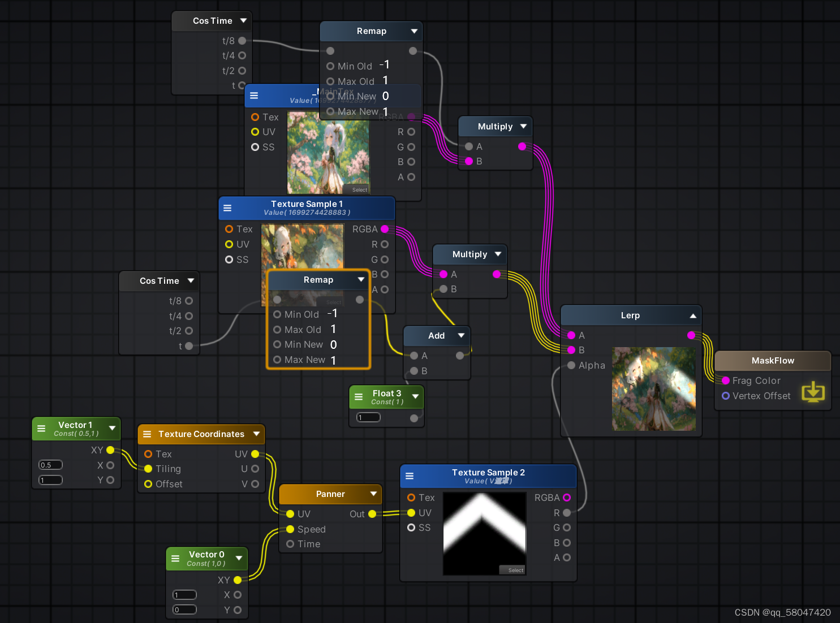Open Texture Sample 1 hamburger menu icon
Screen dimensions: 840x623
[227, 207]
